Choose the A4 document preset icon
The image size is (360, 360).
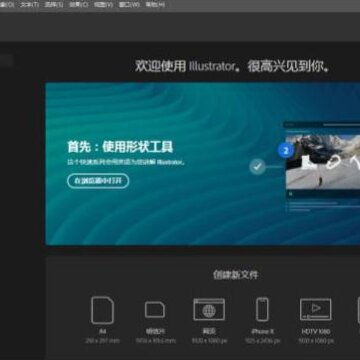(x=103, y=310)
